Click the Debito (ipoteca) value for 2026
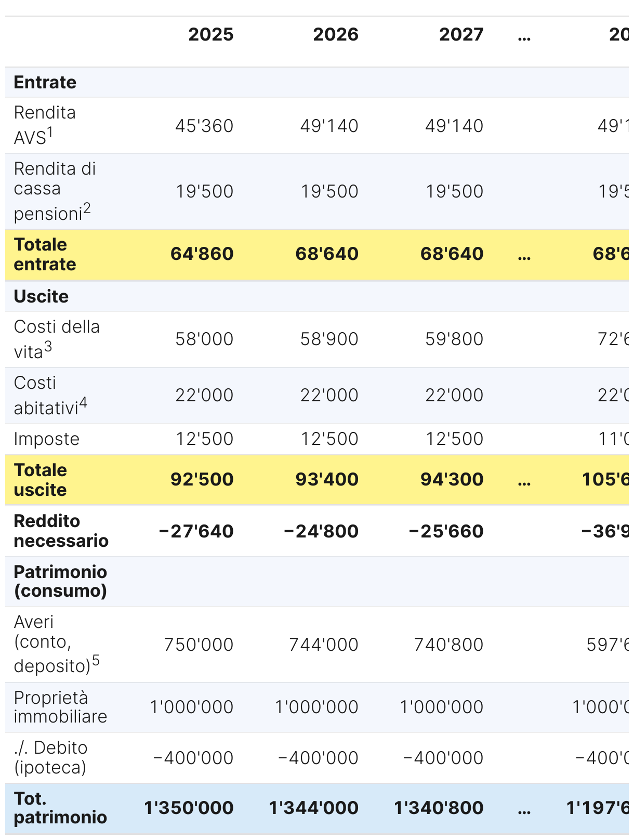The width and height of the screenshot is (634, 840). pos(318,758)
